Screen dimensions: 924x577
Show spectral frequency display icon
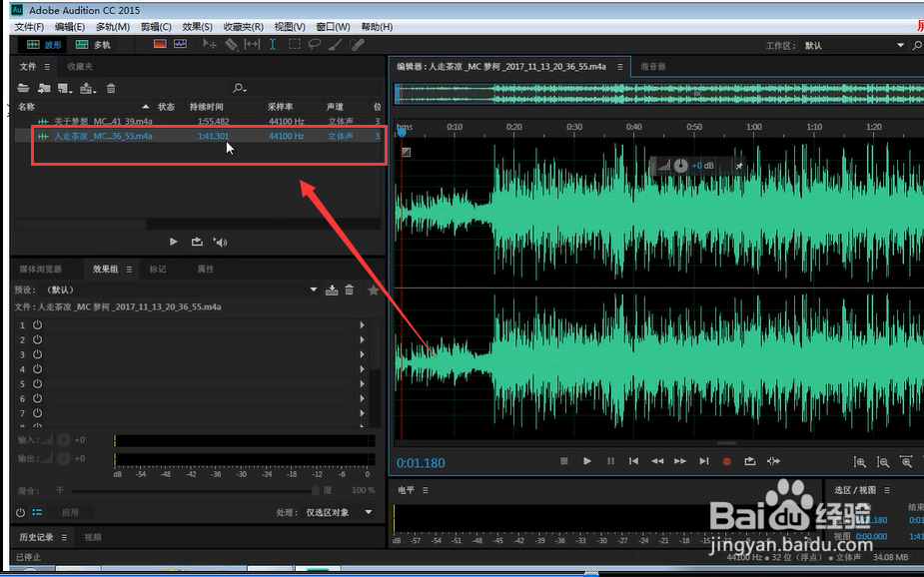(160, 44)
